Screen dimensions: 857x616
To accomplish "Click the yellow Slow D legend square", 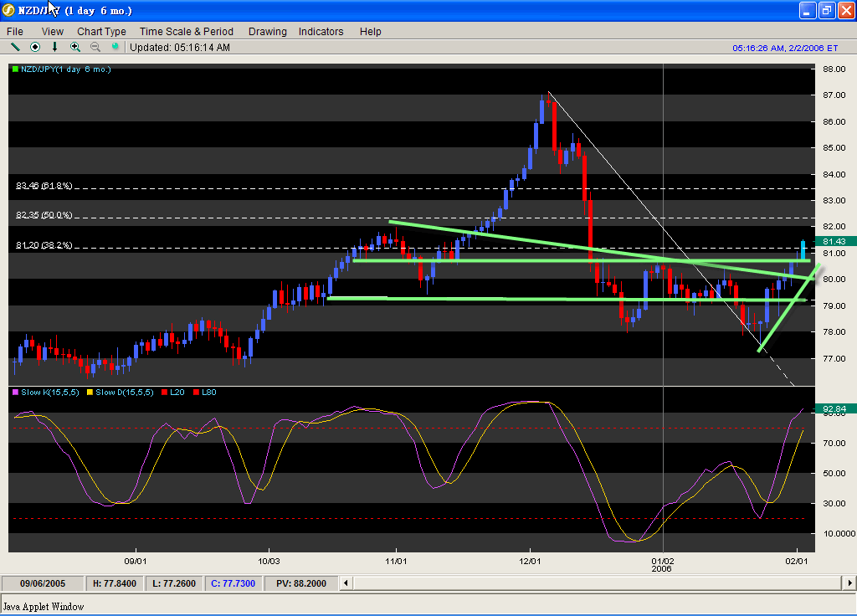I will [x=90, y=393].
